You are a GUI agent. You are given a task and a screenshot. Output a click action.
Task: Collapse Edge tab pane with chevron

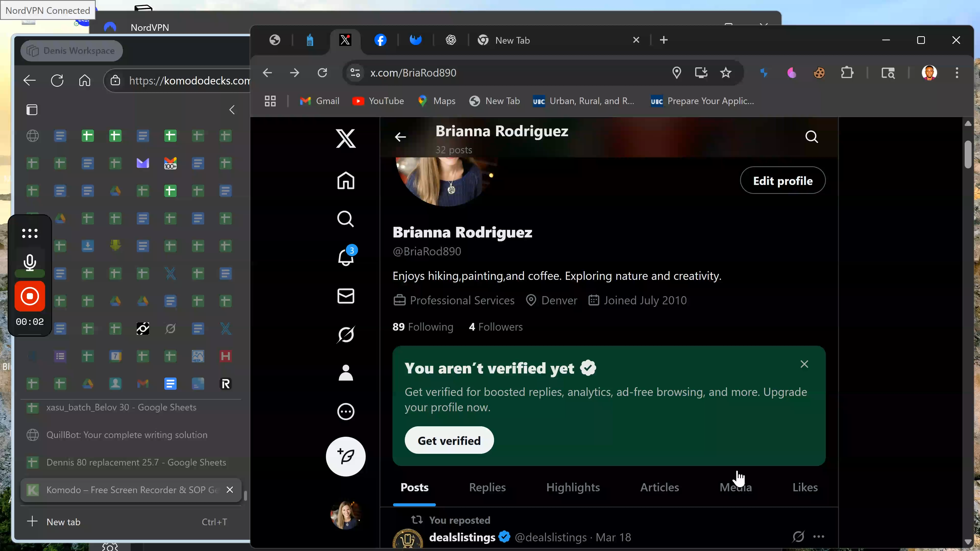[232, 110]
